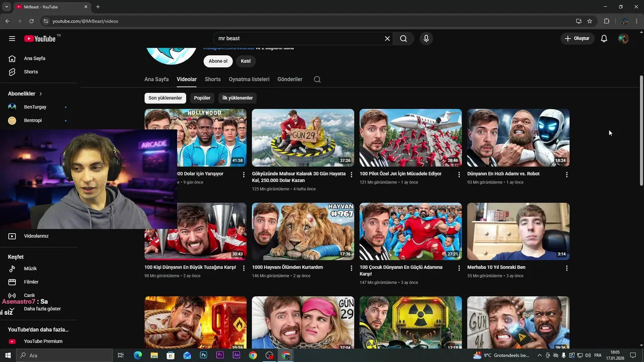This screenshot has width=644, height=362.
Task: Click the Chrome tab search dropdown arrow
Action: coord(7,7)
